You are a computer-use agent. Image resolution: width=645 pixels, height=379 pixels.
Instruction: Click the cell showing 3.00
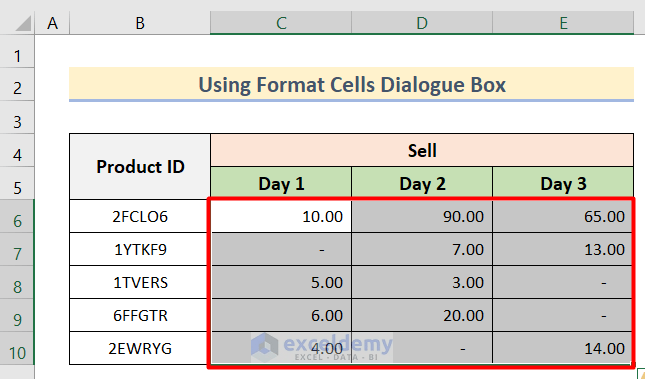click(422, 282)
